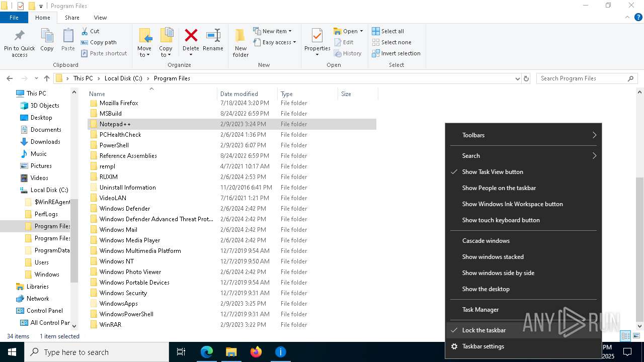
Task: Click Invert selection in ribbon
Action: (x=396, y=53)
